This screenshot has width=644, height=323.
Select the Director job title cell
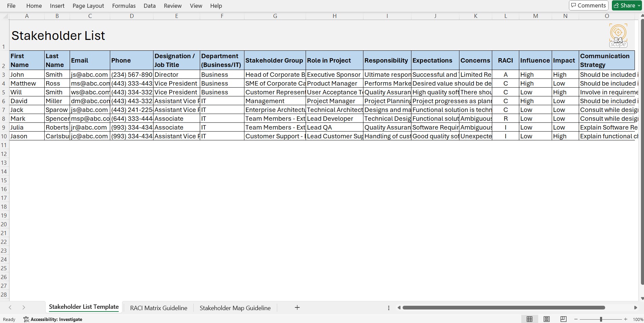tap(176, 74)
